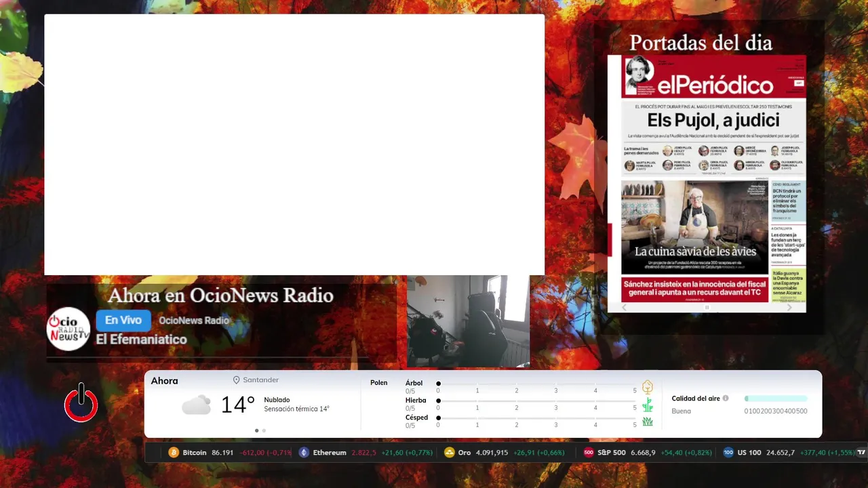Click the Calidad del aire label

696,399
